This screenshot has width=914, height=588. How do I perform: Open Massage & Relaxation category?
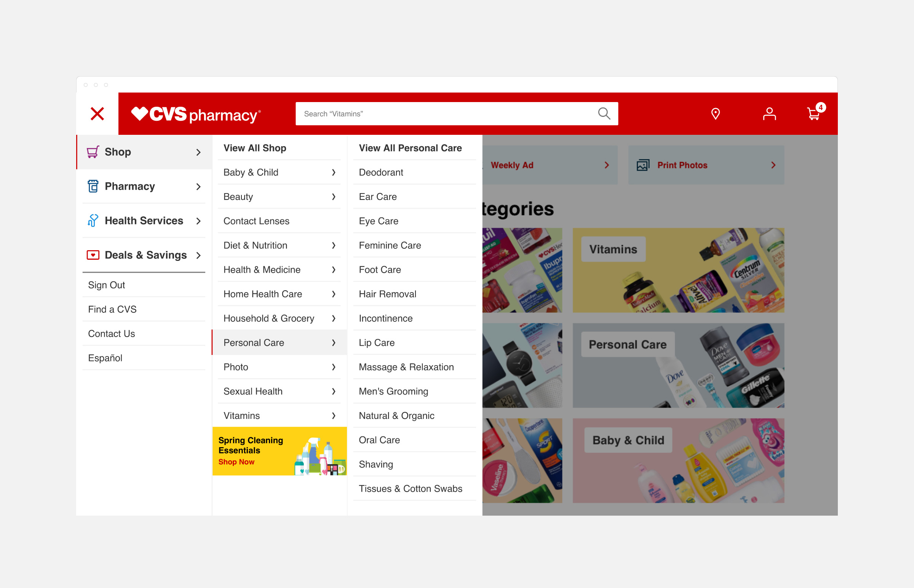click(x=415, y=367)
